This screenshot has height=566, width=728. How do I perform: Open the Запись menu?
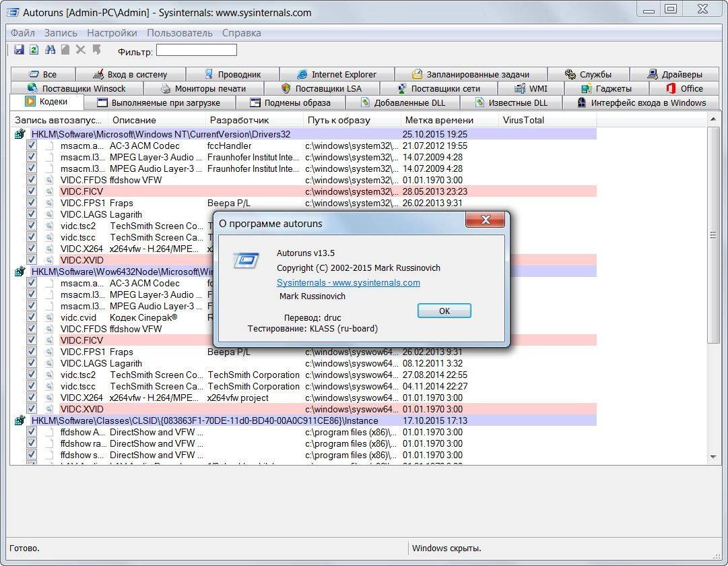(61, 33)
